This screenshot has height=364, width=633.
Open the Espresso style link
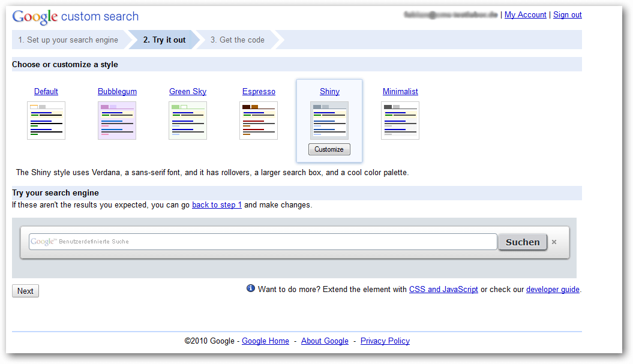[259, 92]
